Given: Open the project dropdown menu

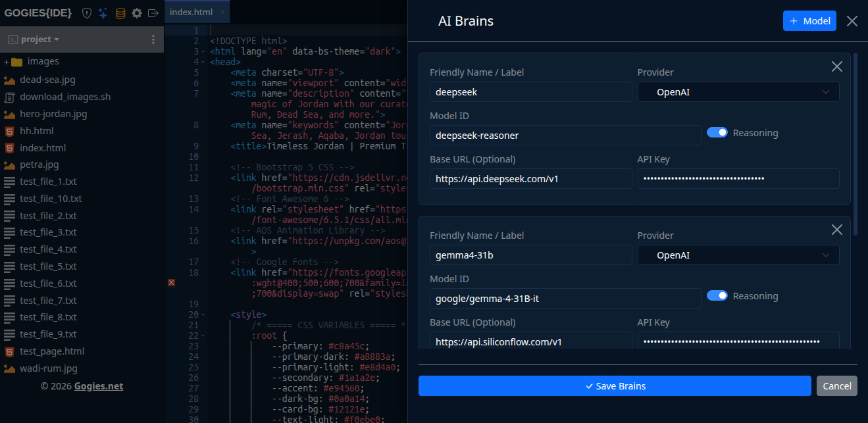Looking at the screenshot, I should pos(40,39).
